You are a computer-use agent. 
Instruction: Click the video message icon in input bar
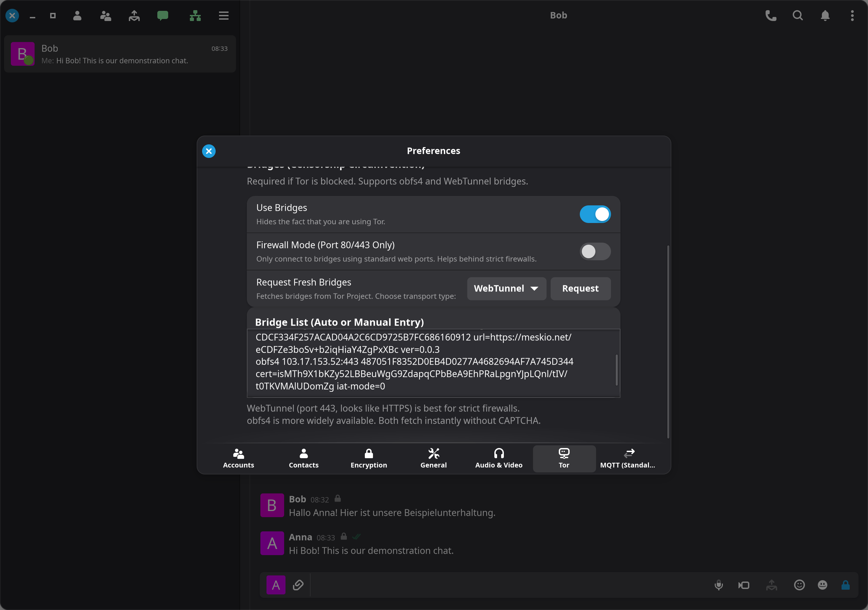(x=744, y=585)
